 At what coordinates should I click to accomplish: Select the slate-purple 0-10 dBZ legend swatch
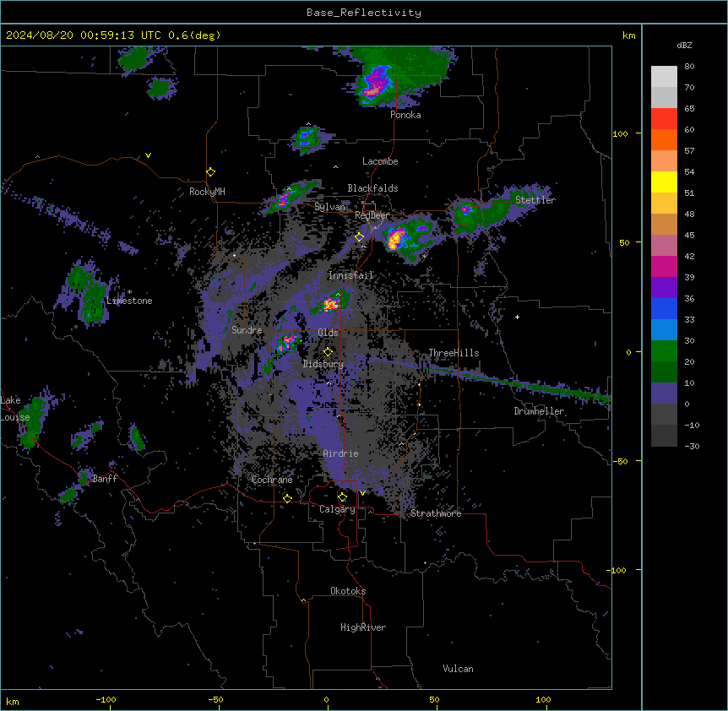pyautogui.click(x=664, y=393)
